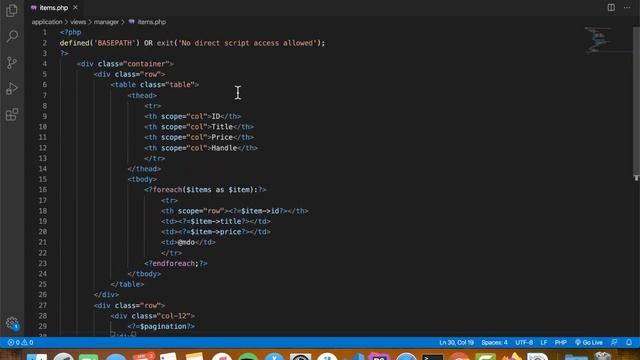Click the manager breadcrumb
The width and height of the screenshot is (640, 360).
click(x=106, y=22)
